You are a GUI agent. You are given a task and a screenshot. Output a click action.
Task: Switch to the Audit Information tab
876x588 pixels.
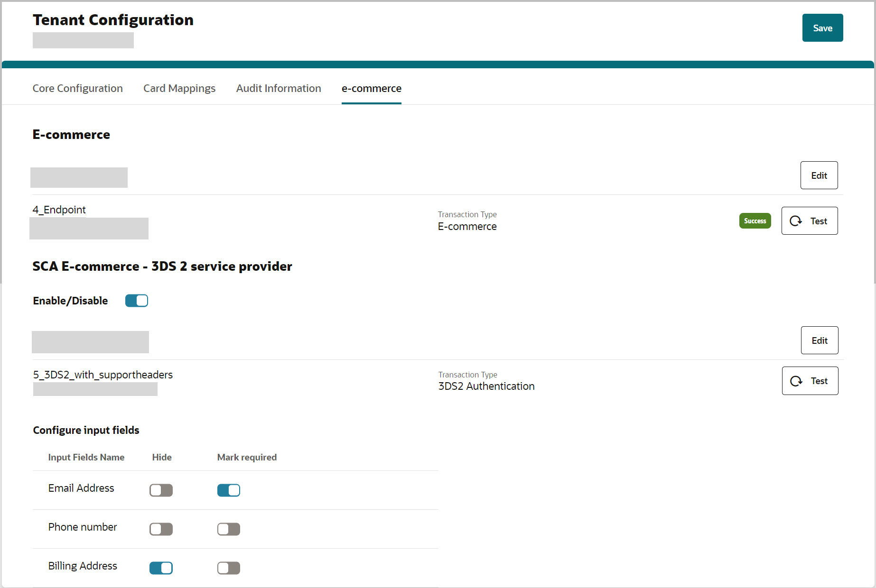pos(278,88)
